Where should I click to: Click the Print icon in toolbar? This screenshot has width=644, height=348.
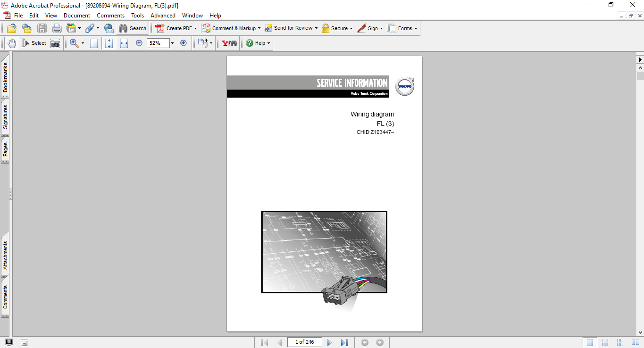(57, 28)
